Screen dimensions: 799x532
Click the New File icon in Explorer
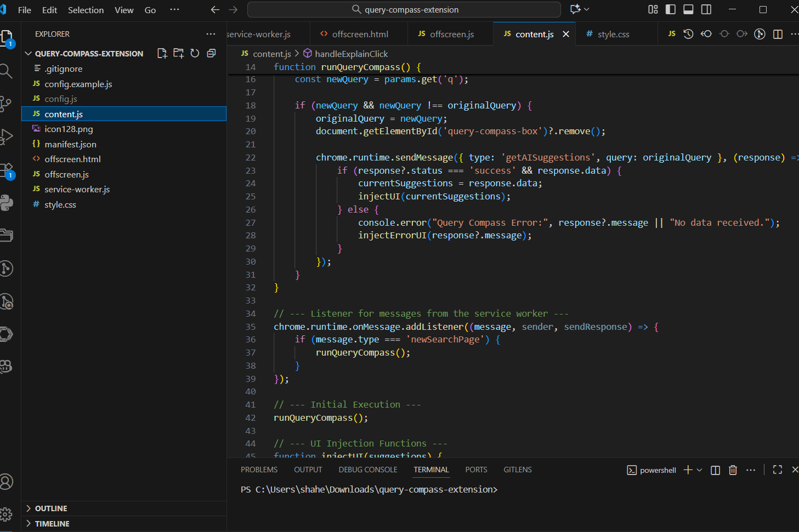162,53
